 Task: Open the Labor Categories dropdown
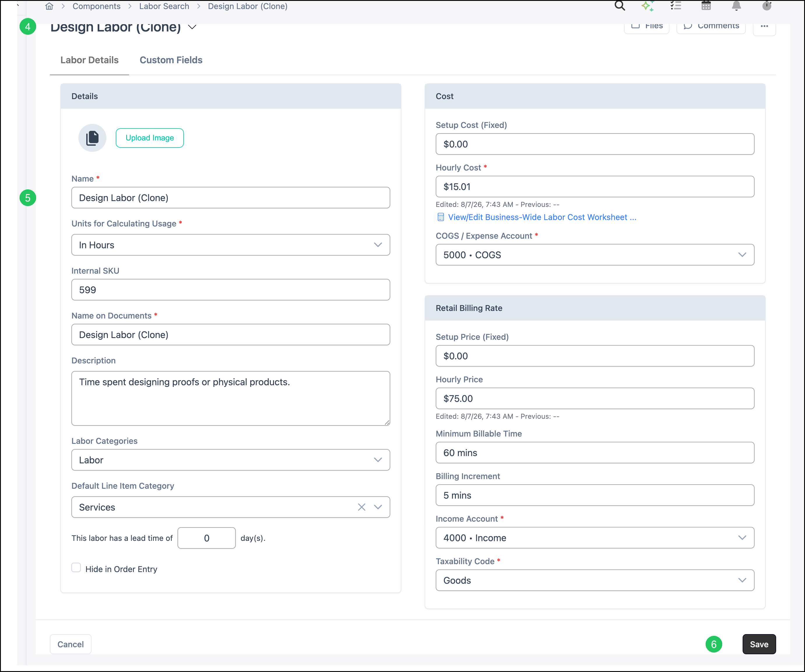pos(231,460)
